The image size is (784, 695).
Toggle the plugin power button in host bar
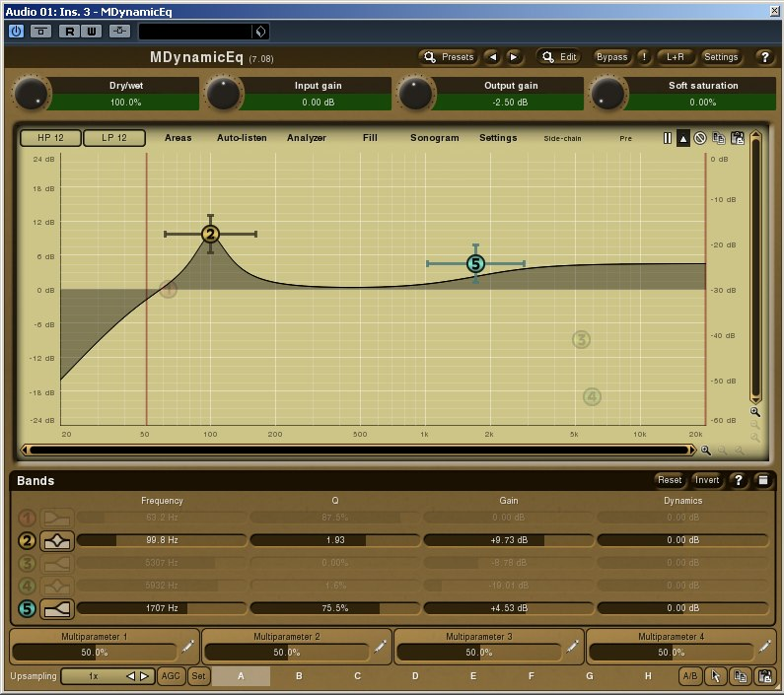coord(16,32)
